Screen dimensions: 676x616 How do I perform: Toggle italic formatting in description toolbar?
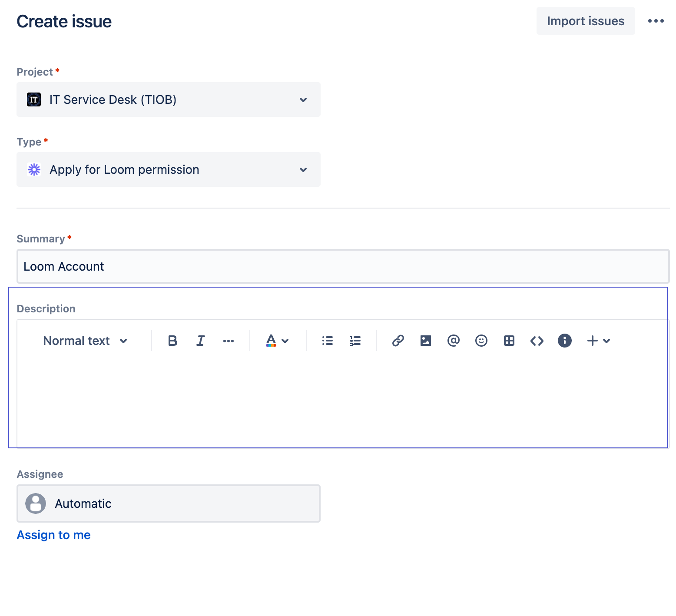coord(200,341)
